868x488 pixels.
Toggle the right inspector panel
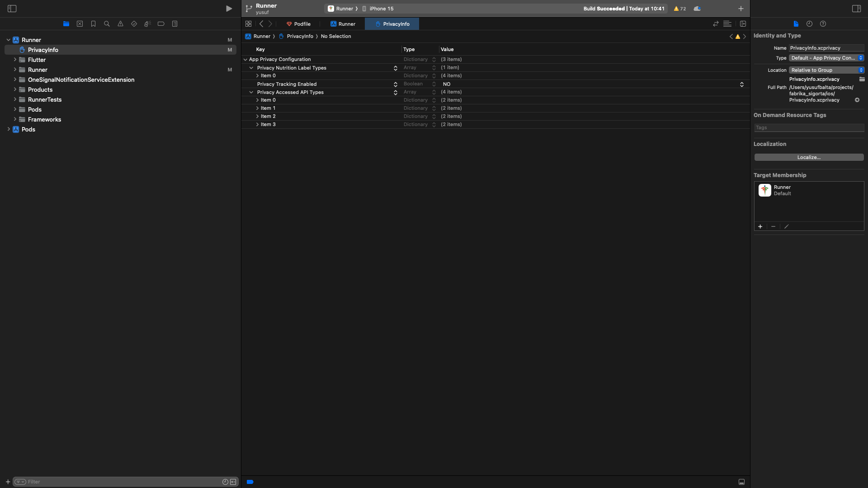point(856,9)
